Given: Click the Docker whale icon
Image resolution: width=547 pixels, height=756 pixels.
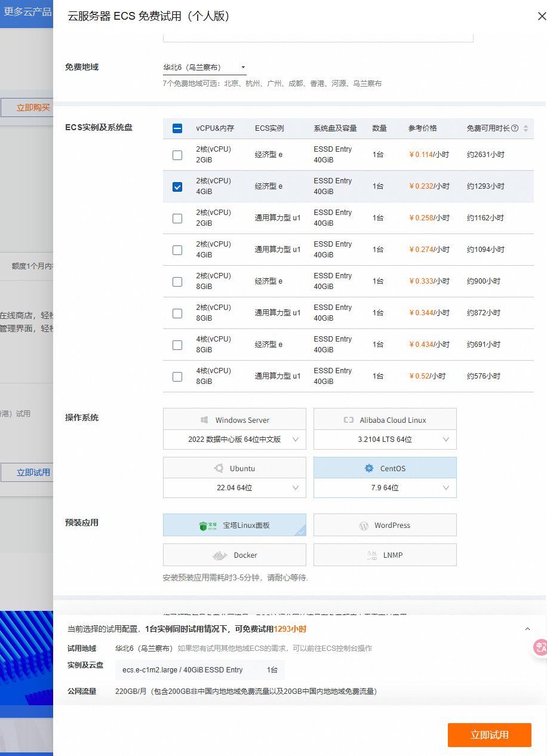Looking at the screenshot, I should 220,555.
